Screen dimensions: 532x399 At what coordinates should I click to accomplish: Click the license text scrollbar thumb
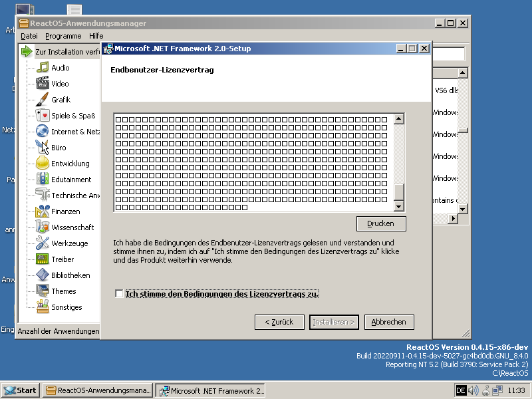point(398,192)
